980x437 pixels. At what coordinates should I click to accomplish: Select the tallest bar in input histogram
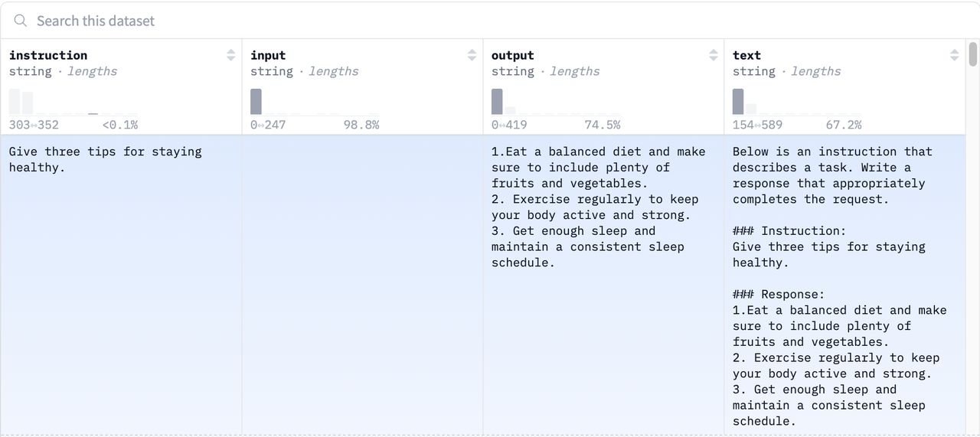256,102
